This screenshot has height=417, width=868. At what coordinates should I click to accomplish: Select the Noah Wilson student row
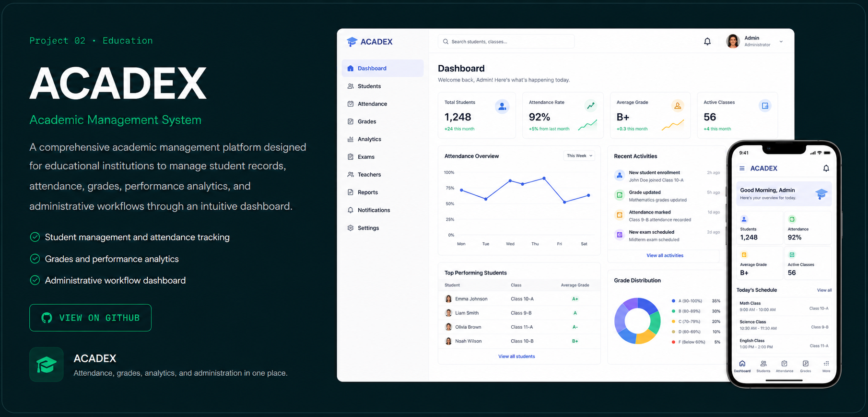(x=519, y=341)
